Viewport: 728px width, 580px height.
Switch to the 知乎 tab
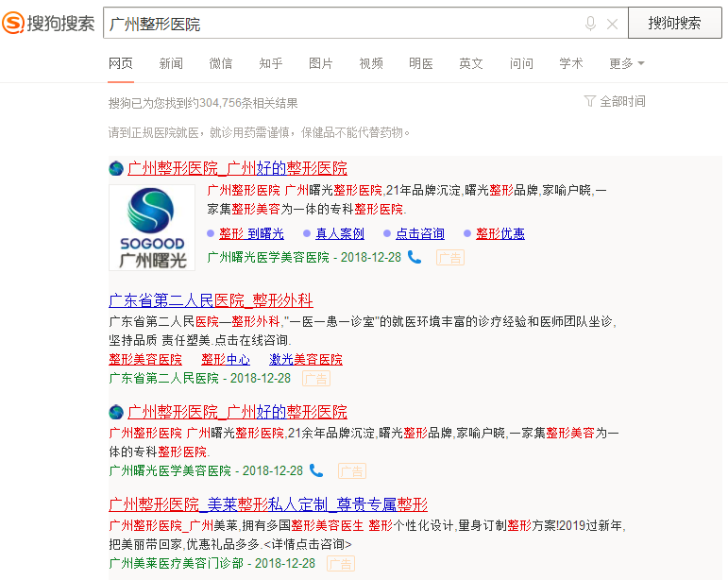pyautogui.click(x=271, y=63)
